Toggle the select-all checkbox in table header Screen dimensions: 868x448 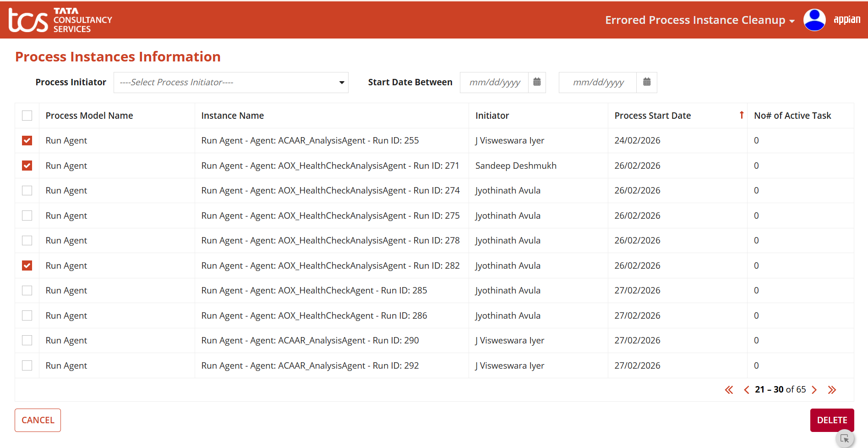[27, 116]
